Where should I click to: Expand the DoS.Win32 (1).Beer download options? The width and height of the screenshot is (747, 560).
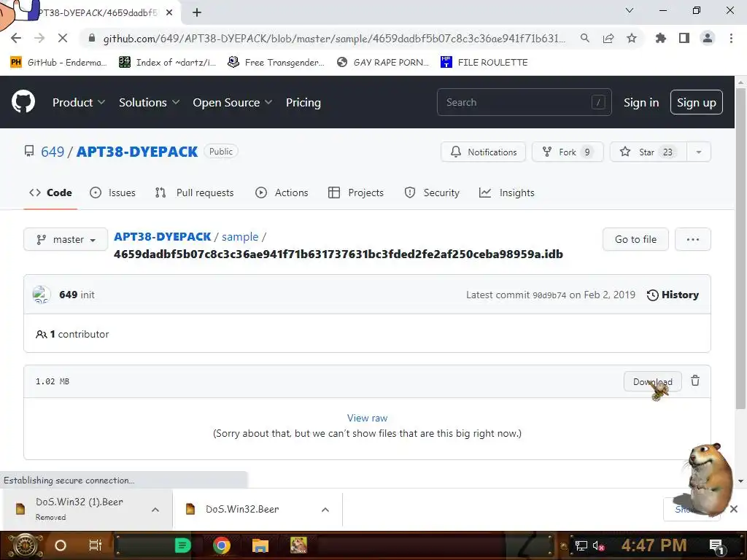click(x=155, y=510)
